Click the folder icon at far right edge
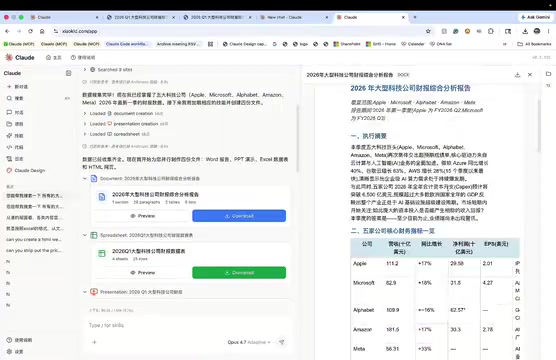556x360 pixels. tap(549, 74)
